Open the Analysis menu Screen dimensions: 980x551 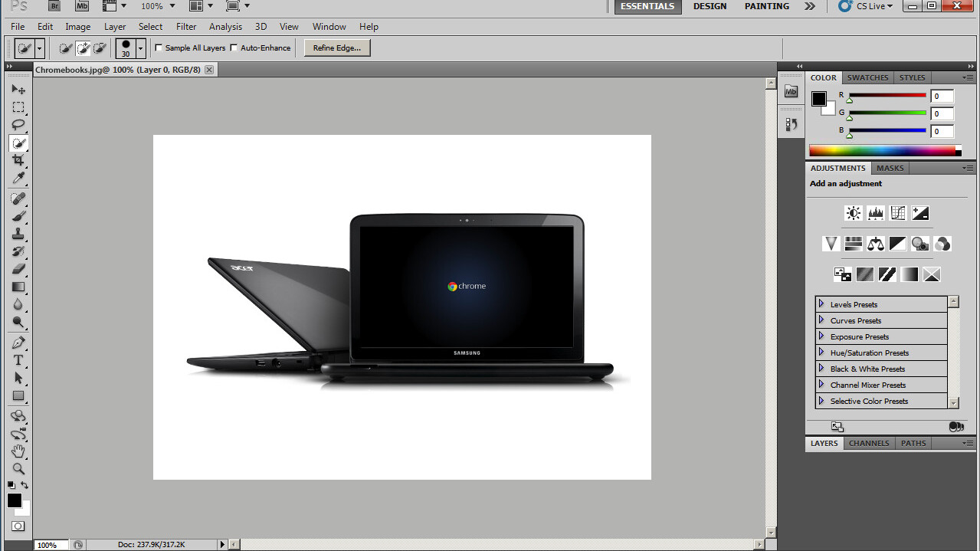(225, 26)
